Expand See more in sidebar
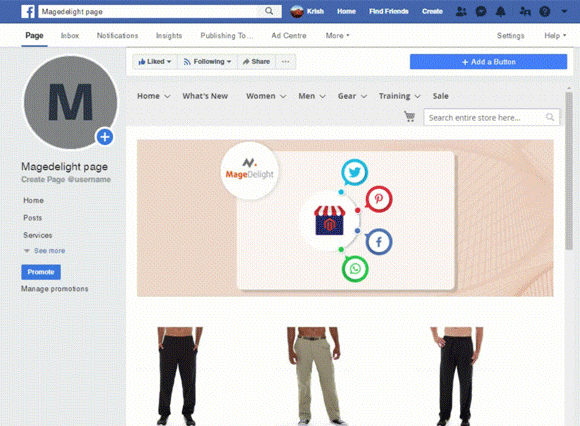The image size is (580, 426). click(44, 251)
